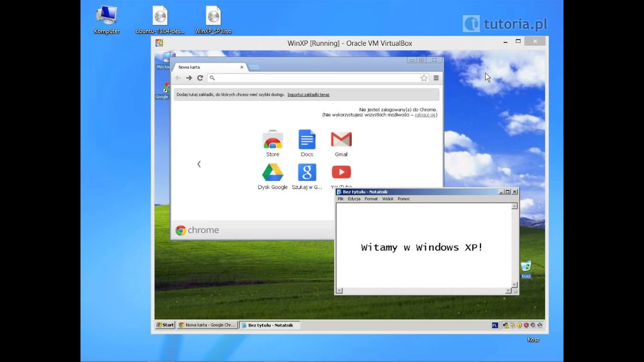Close the Nowa karta tab
Screen dimensions: 644x362
(x=242, y=67)
